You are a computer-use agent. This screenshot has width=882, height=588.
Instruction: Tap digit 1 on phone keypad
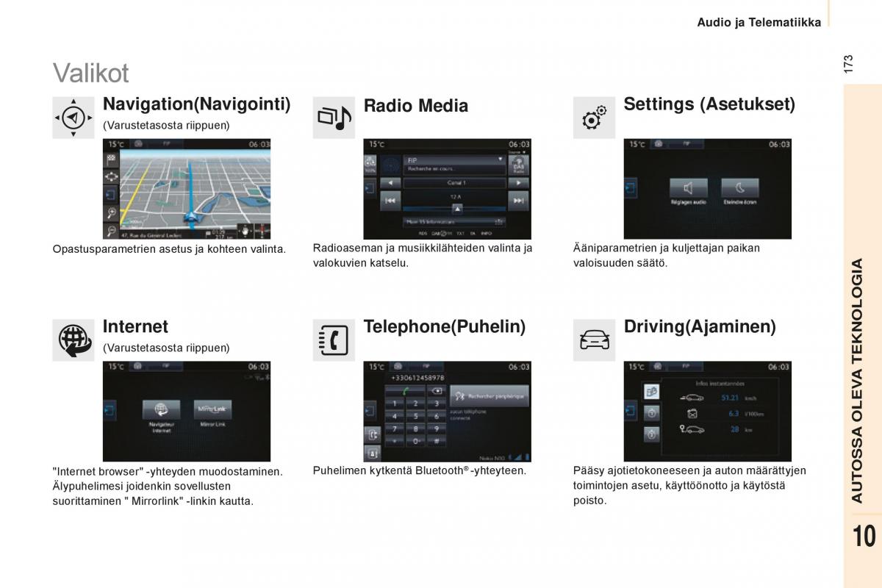pyautogui.click(x=396, y=403)
